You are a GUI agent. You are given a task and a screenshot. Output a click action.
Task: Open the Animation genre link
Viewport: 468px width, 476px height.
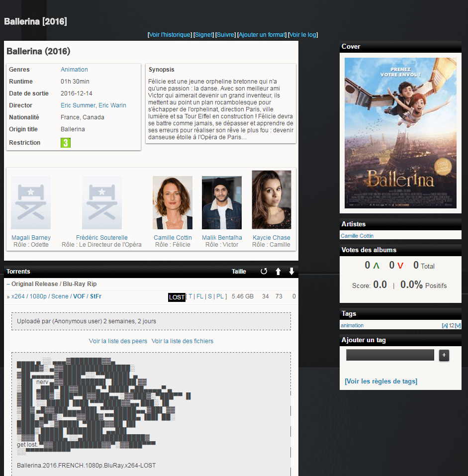[x=74, y=70]
